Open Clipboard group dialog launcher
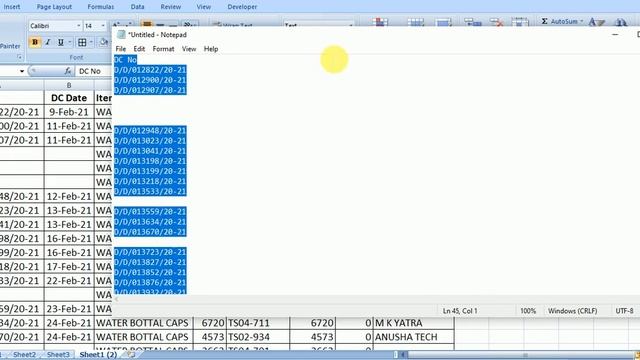The width and height of the screenshot is (640, 360). [20, 58]
